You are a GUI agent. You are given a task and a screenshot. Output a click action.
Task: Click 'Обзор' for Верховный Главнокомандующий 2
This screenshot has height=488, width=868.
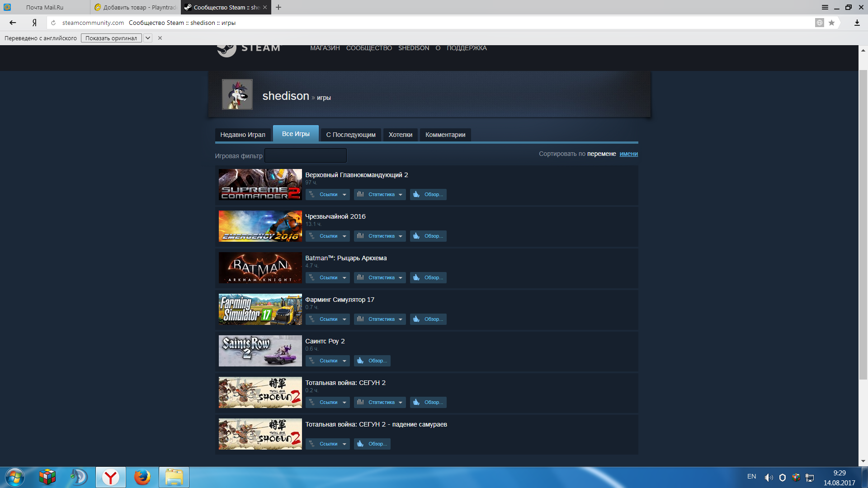428,194
